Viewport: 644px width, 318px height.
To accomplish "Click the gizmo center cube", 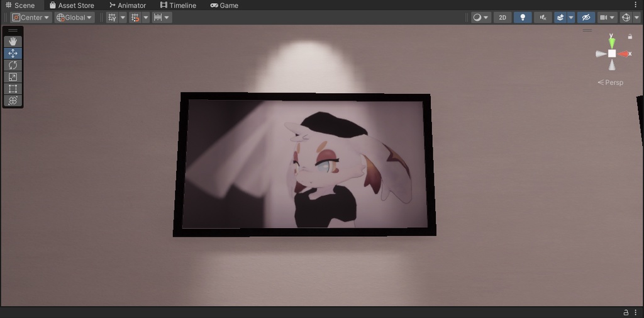I will (x=612, y=54).
